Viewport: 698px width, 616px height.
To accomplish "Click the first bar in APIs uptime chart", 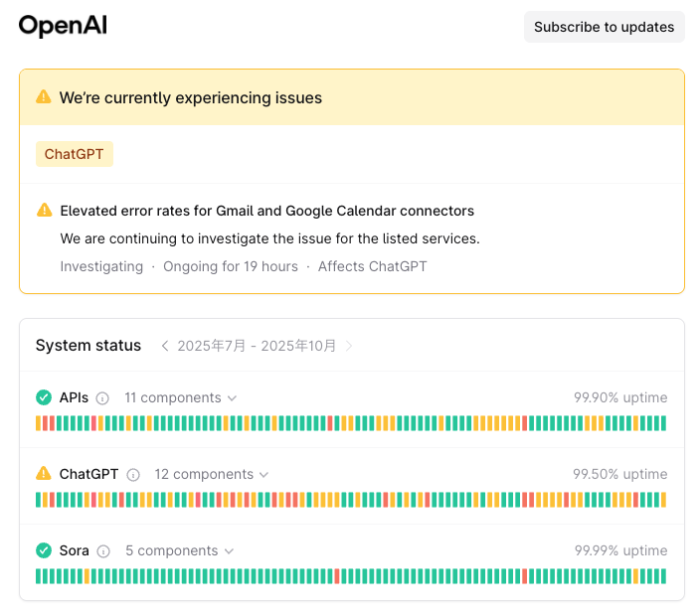I will tap(39, 423).
